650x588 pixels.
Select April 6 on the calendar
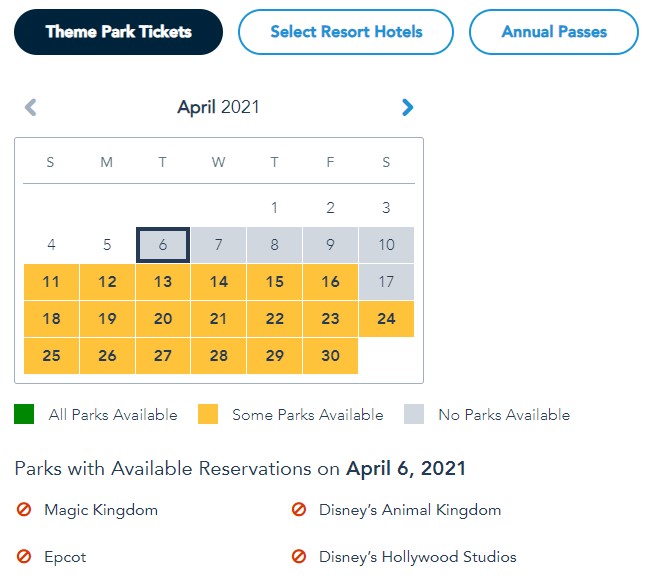(163, 245)
